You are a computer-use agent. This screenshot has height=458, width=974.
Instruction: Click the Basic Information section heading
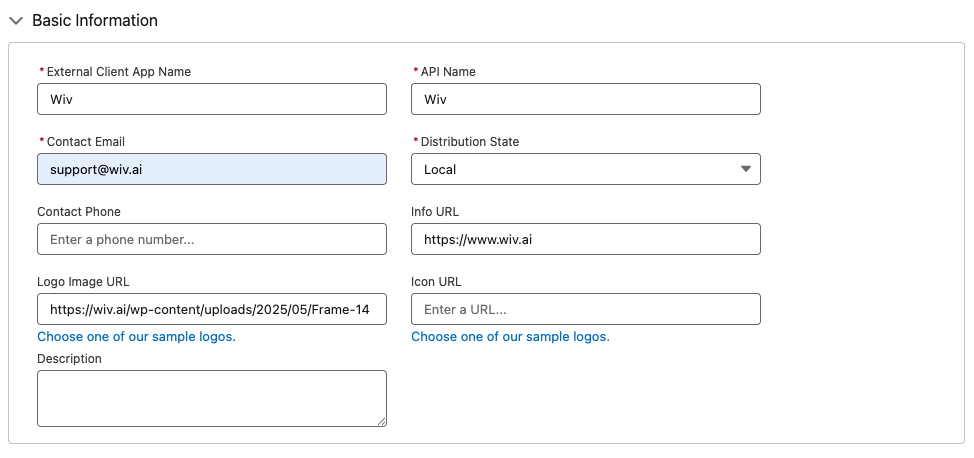pyautogui.click(x=95, y=20)
